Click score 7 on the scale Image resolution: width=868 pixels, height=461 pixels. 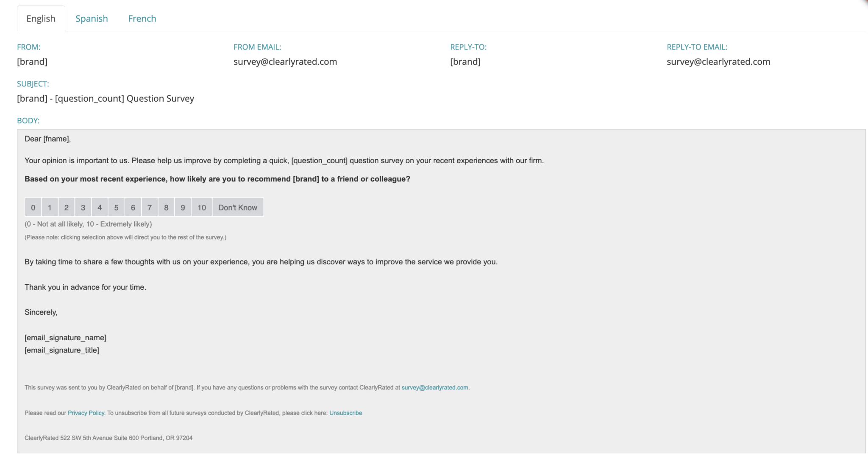(x=150, y=208)
